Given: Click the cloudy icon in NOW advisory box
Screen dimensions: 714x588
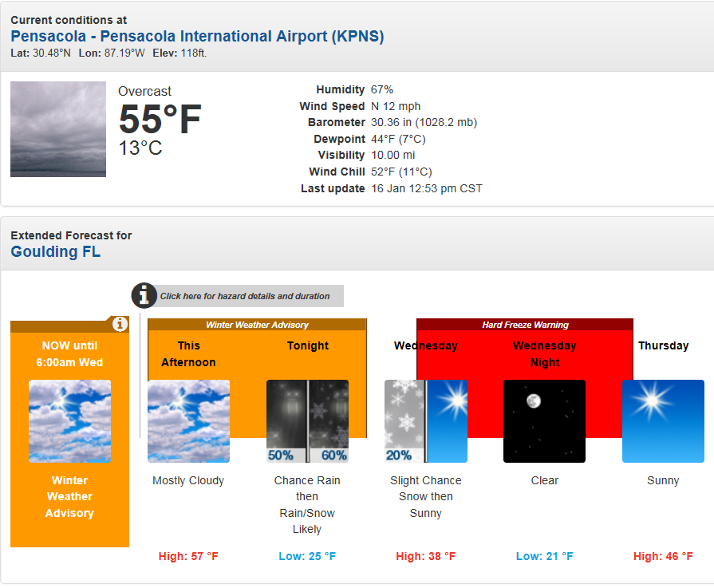Looking at the screenshot, I should coord(69,421).
